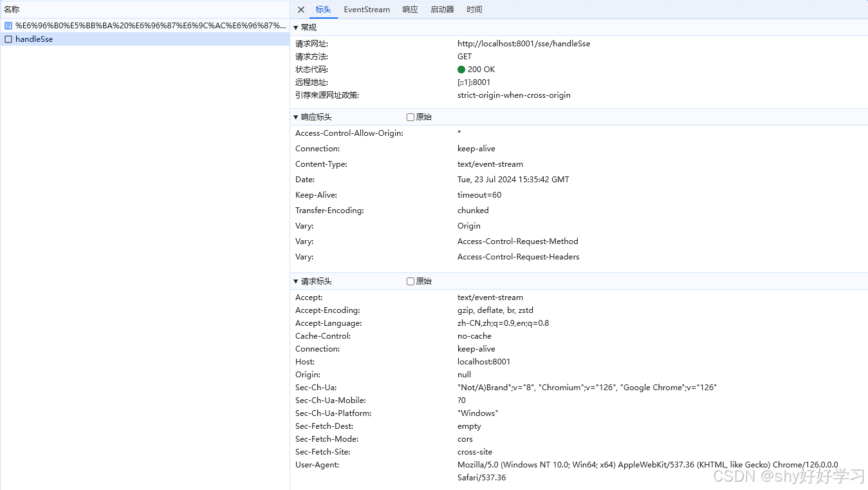868x490 pixels.
Task: Click the 引荐来源网址政策 label
Action: click(x=327, y=95)
